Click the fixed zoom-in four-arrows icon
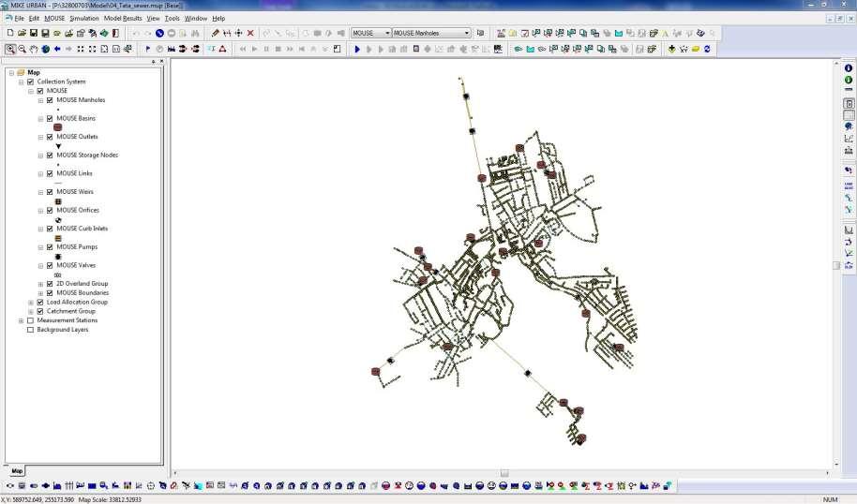This screenshot has width=857, height=504. 81,49
